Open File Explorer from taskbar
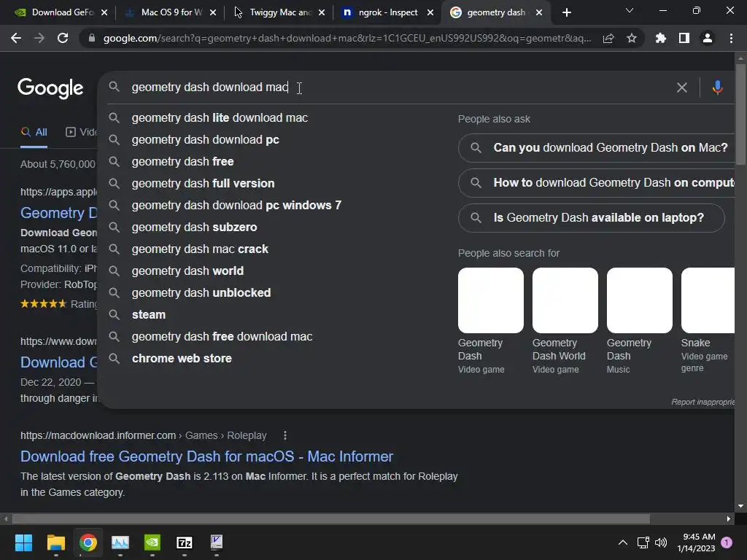This screenshot has width=747, height=560. tap(55, 542)
